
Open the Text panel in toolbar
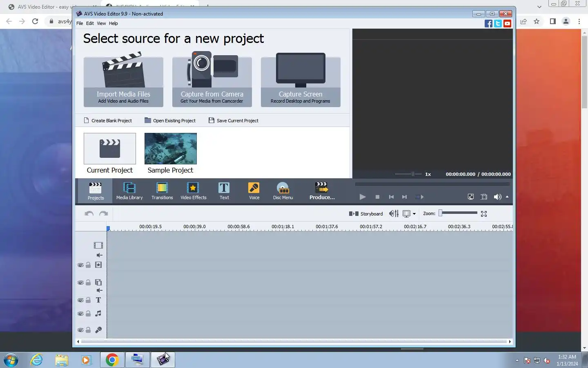tap(224, 191)
